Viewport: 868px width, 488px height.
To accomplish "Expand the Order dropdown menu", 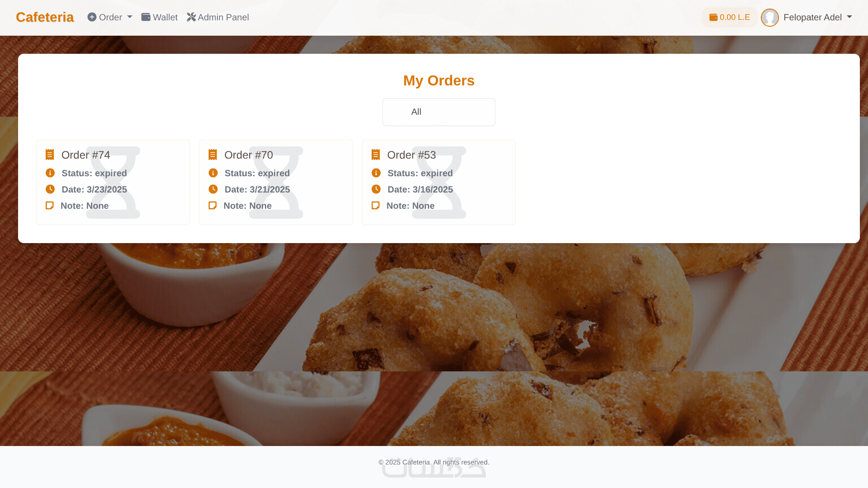I will coord(110,17).
